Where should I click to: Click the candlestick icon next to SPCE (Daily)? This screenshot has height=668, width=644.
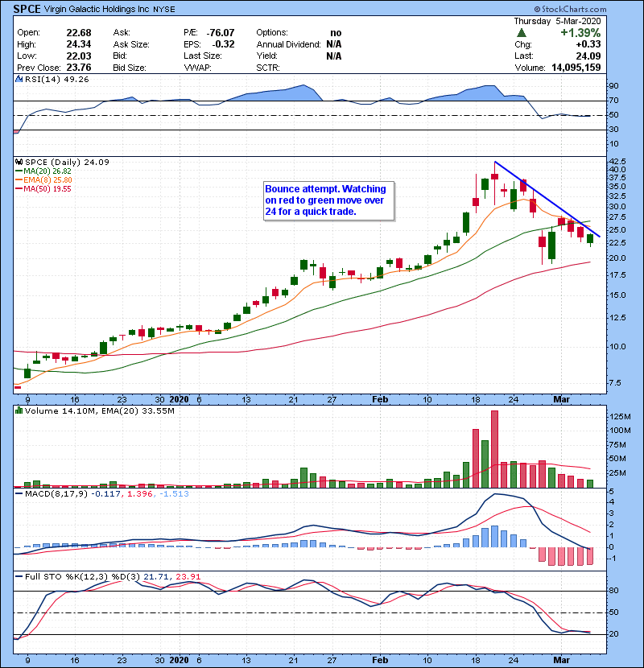19,163
